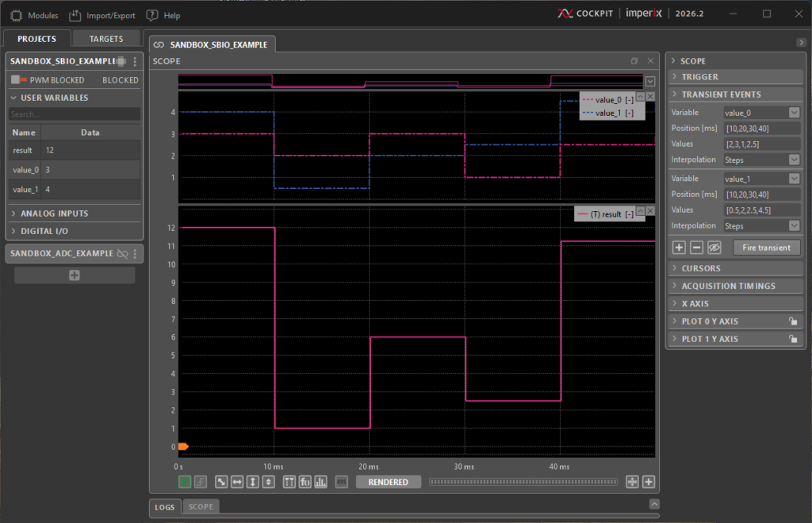The height and width of the screenshot is (523, 812).
Task: Open the Import/Export menu
Action: coord(102,15)
